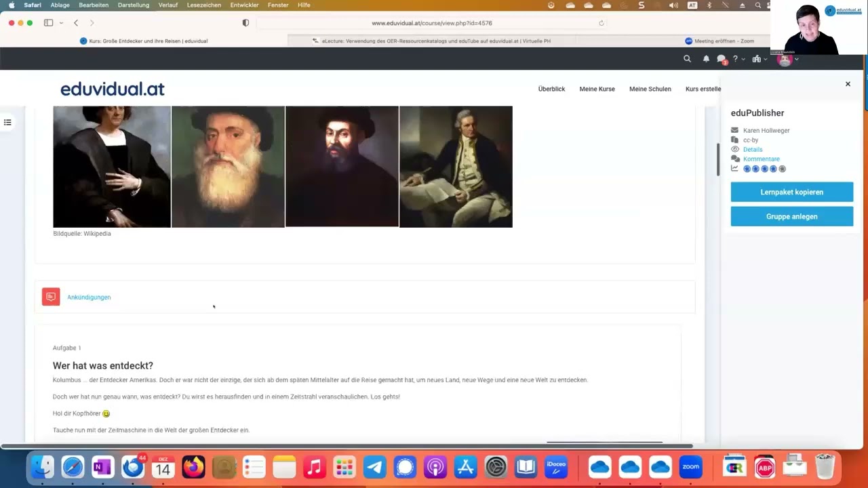Switch to the Kurs: Große Entdecker tab
Viewport: 868px width, 488px height.
(x=144, y=41)
